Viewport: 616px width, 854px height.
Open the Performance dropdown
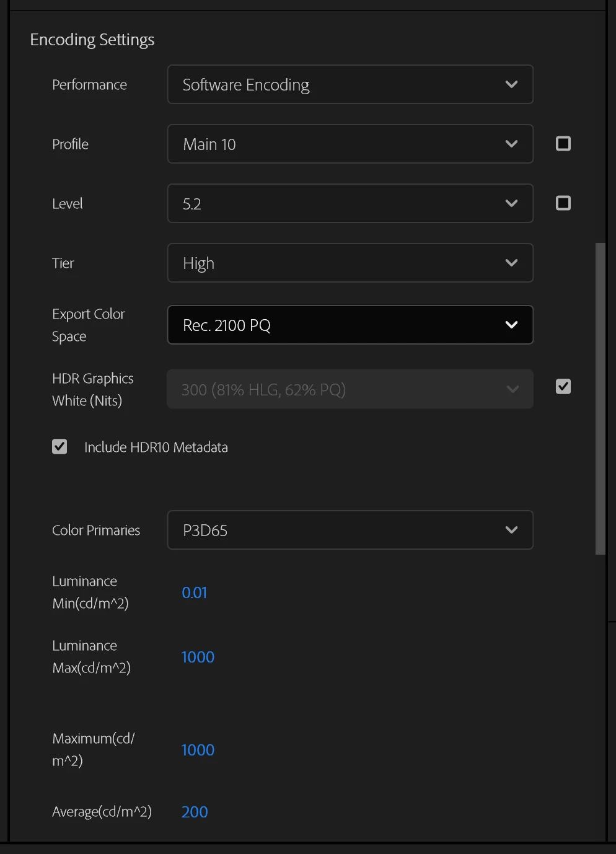[x=350, y=84]
